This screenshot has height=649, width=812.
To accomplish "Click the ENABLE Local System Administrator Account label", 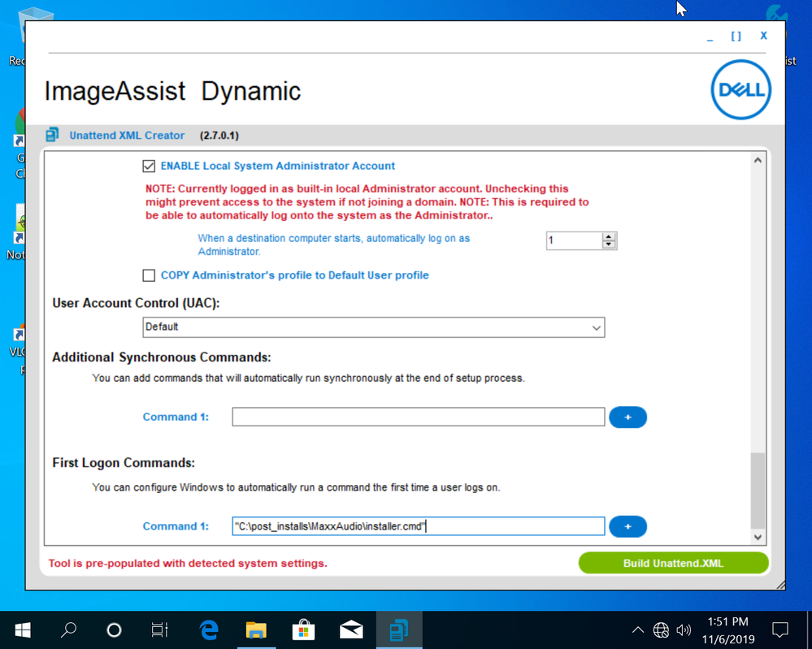I will point(277,167).
